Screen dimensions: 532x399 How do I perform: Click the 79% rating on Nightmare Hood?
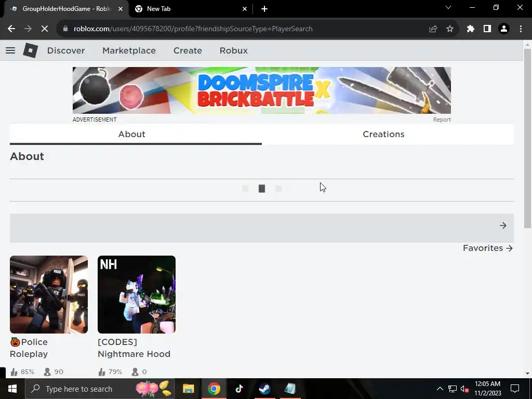tap(110, 372)
